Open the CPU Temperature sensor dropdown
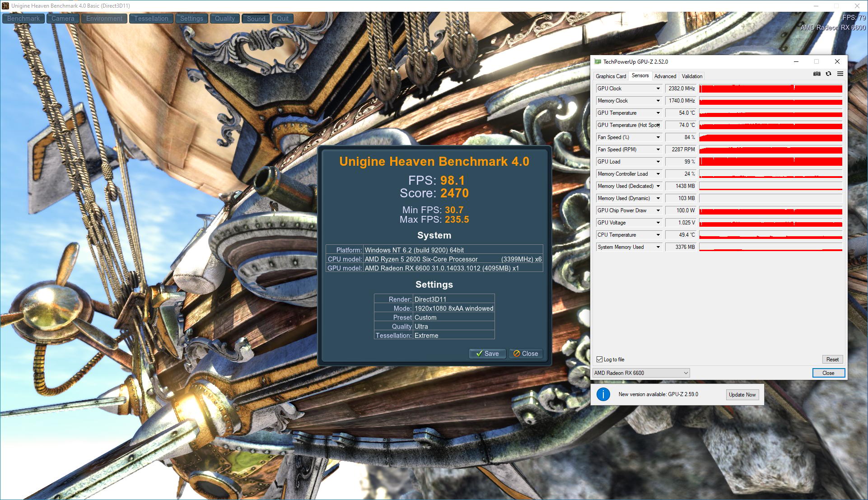Viewport: 868px width, 500px height. coord(658,235)
